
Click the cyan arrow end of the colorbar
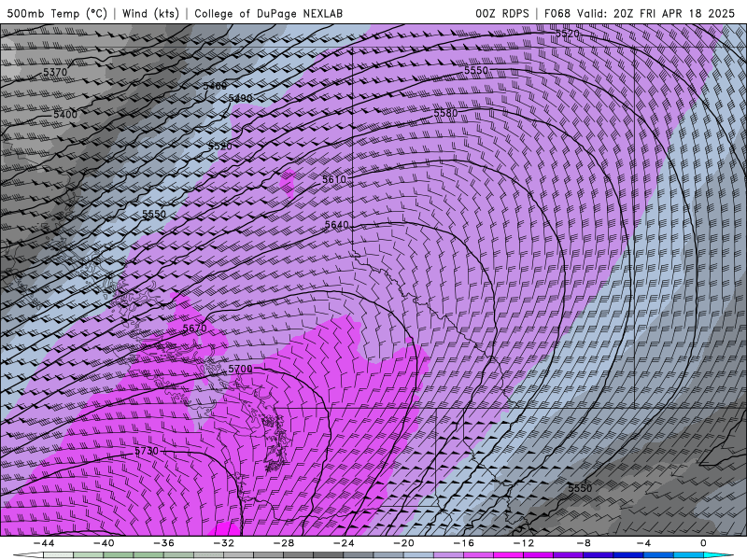tap(718, 555)
